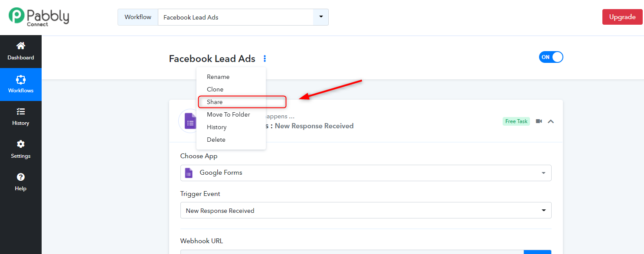Click the Trigger Event label

pyautogui.click(x=200, y=194)
